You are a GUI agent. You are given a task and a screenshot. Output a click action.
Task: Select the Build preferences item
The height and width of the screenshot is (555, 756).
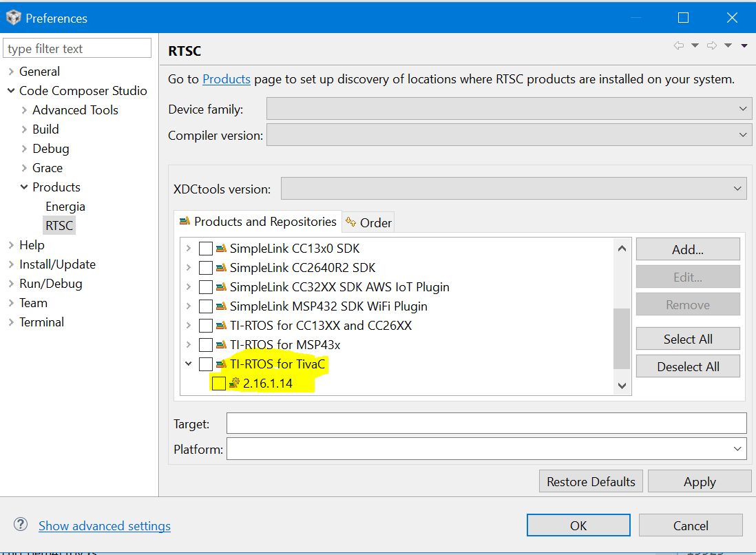coord(45,129)
